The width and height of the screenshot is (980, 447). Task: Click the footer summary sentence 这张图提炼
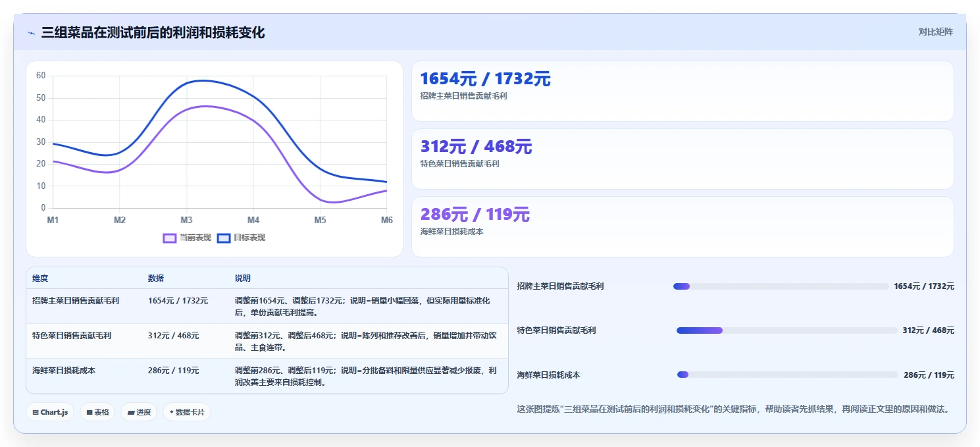pyautogui.click(x=735, y=409)
